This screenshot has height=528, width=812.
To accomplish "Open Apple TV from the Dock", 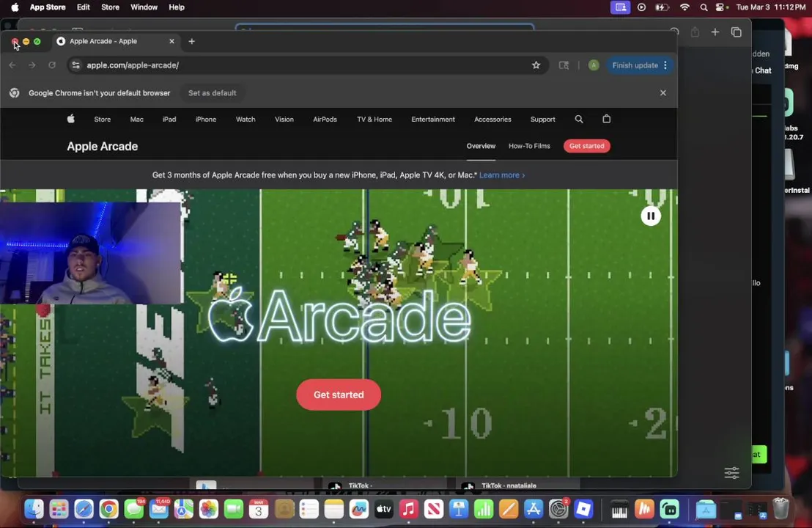I will [384, 510].
